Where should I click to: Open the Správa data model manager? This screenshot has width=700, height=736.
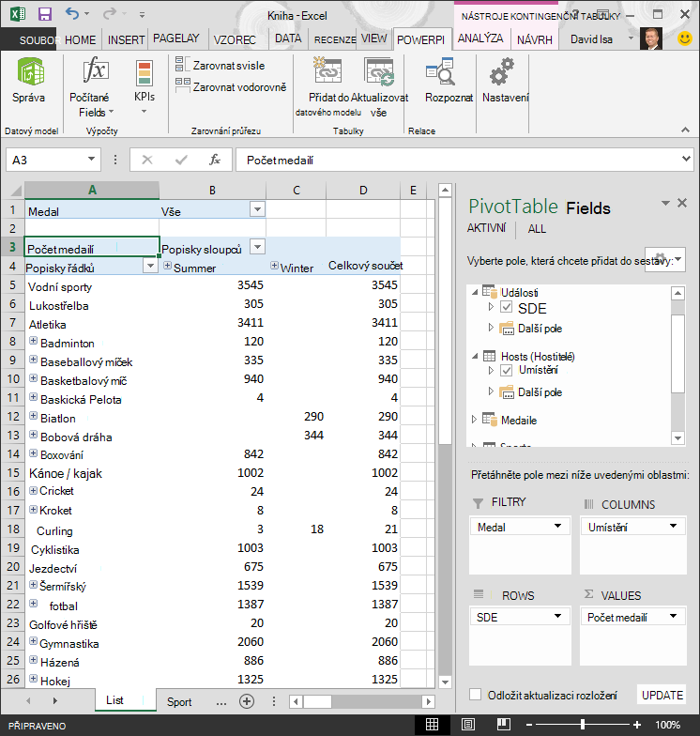click(x=30, y=80)
